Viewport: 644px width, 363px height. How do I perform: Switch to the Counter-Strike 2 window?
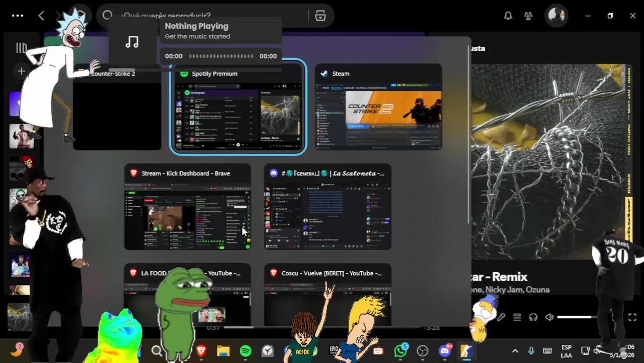pos(117,107)
